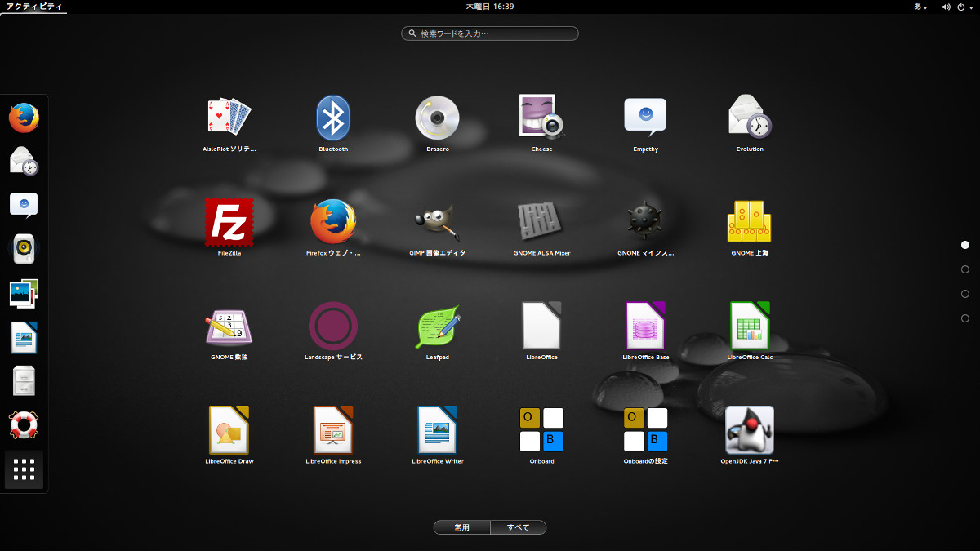Open Shotwell photo manager in the dock
980x551 pixels.
coord(24,293)
